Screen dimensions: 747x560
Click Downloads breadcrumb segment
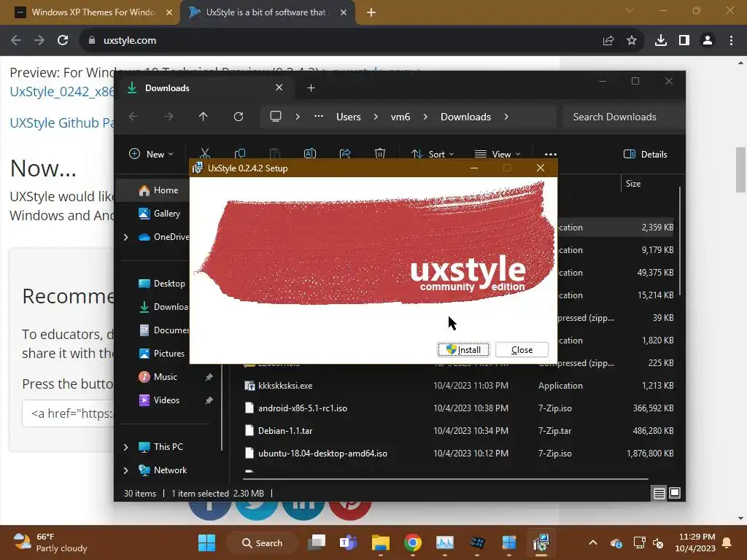click(465, 117)
